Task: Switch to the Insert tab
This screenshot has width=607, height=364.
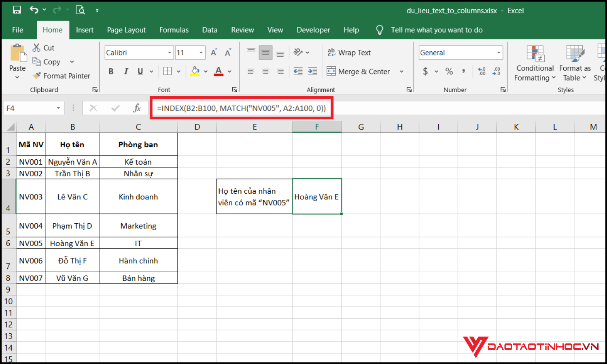Action: coord(85,30)
